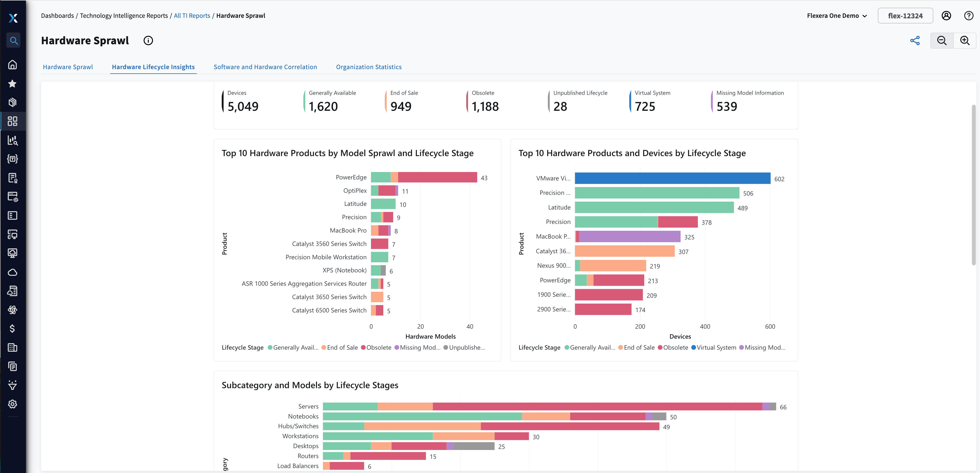Click the Flexera X logo
Viewport: 980px width, 473px height.
[13, 18]
